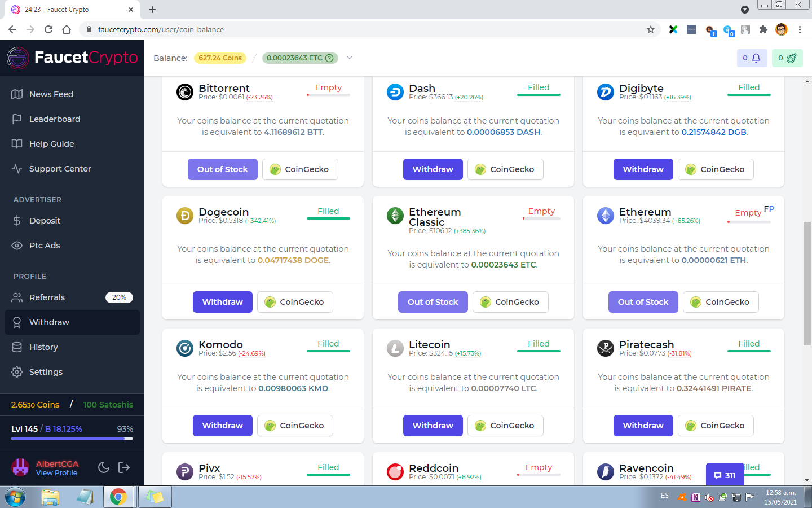Withdraw Dash coins
This screenshot has height=508, width=812.
[433, 169]
